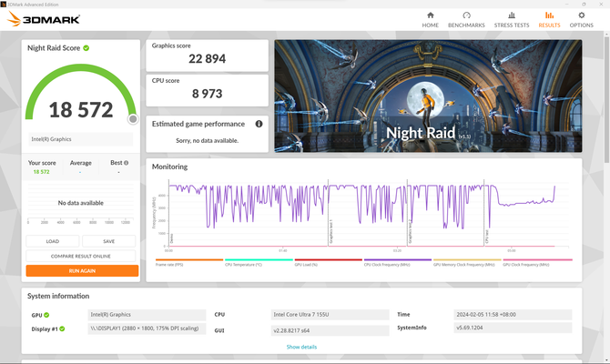Image resolution: width=610 pixels, height=364 pixels.
Task: Open the Options tab
Action: [581, 20]
